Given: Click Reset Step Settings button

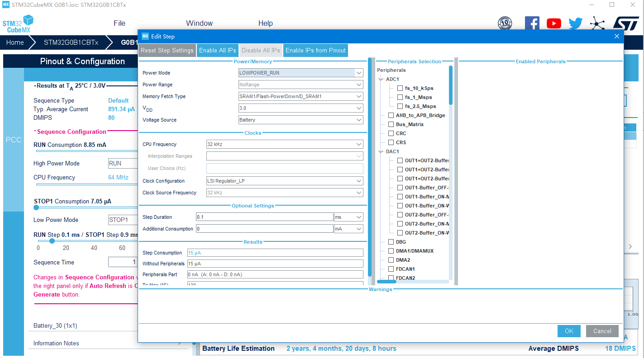Looking at the screenshot, I should [x=167, y=50].
